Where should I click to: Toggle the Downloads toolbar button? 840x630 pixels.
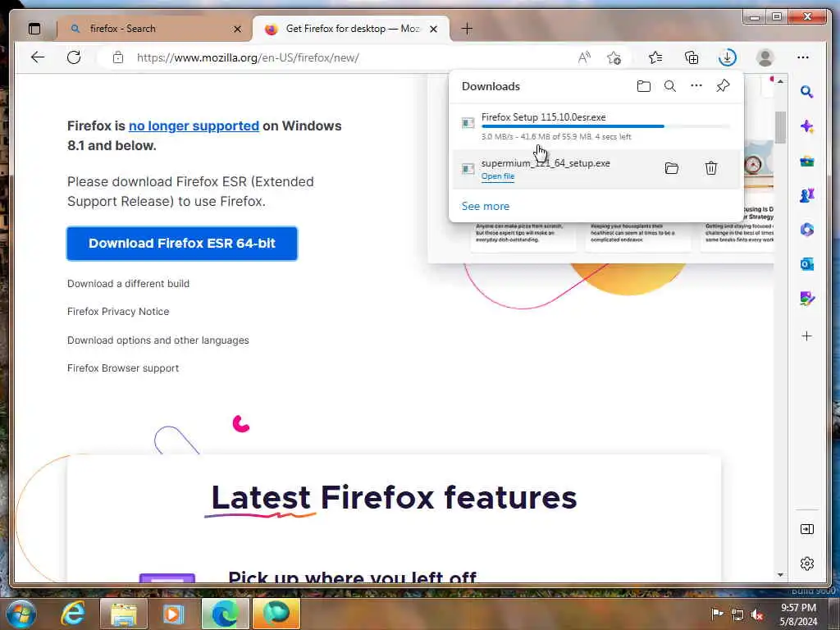727,57
